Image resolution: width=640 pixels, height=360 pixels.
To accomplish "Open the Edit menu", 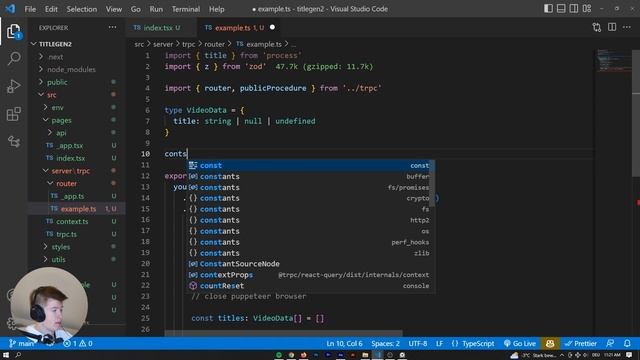I will [51, 9].
